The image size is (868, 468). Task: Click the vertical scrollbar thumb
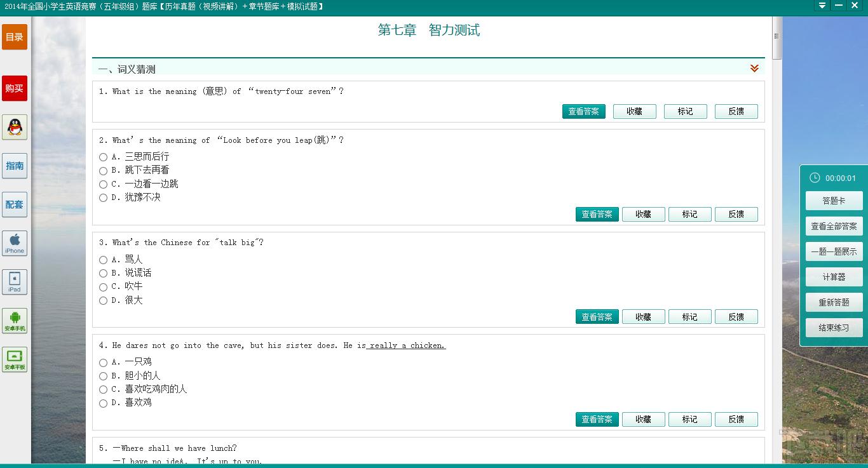click(776, 38)
